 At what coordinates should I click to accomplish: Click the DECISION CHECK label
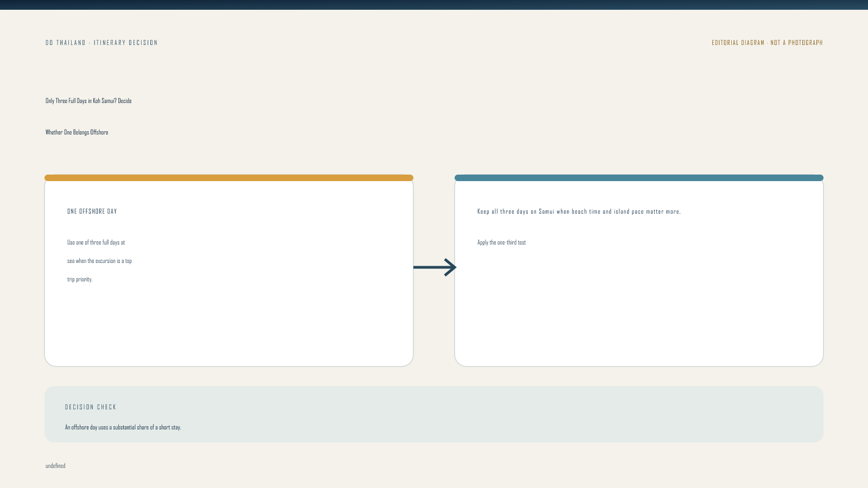click(x=91, y=407)
